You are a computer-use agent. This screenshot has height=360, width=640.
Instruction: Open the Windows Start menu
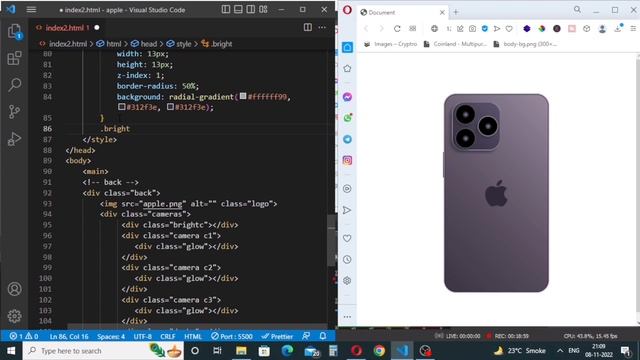(x=11, y=351)
